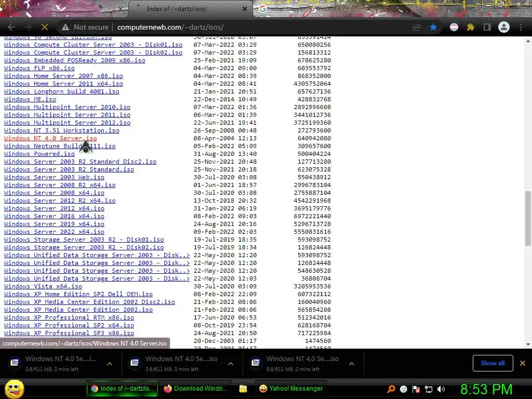
Task: Click the share this page icon
Action: (x=417, y=27)
